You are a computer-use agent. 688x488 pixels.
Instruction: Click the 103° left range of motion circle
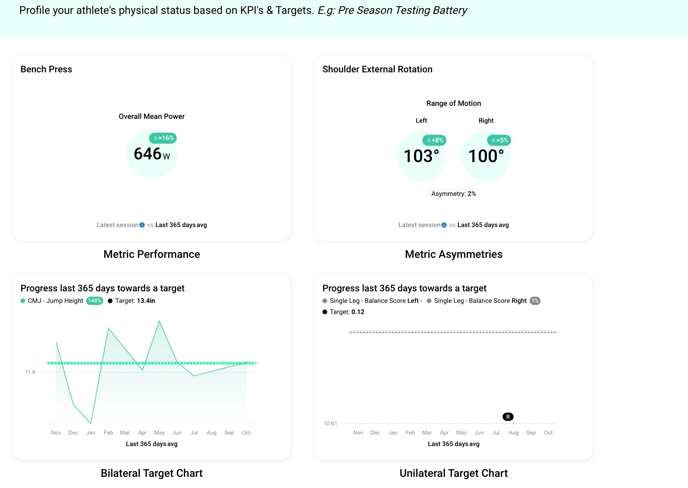(x=421, y=157)
